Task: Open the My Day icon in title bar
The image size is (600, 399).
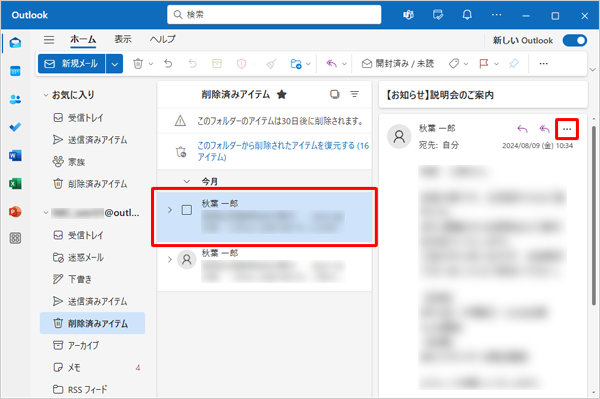Action: point(438,15)
